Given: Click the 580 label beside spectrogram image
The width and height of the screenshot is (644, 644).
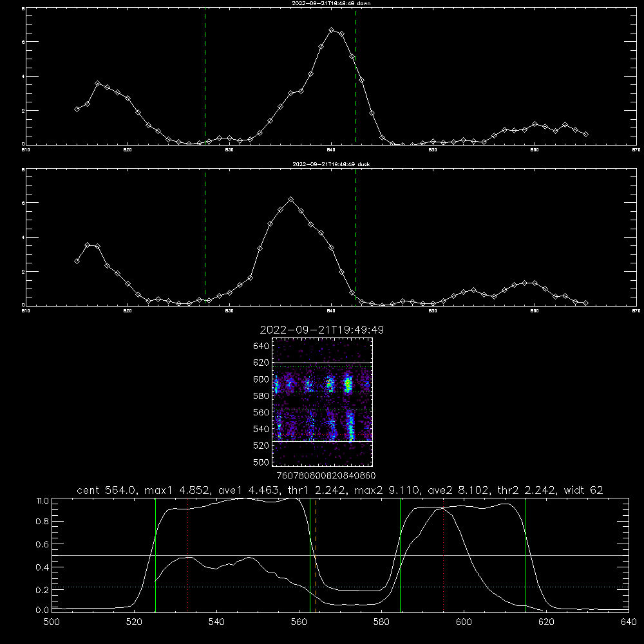Looking at the screenshot, I should pyautogui.click(x=261, y=396).
